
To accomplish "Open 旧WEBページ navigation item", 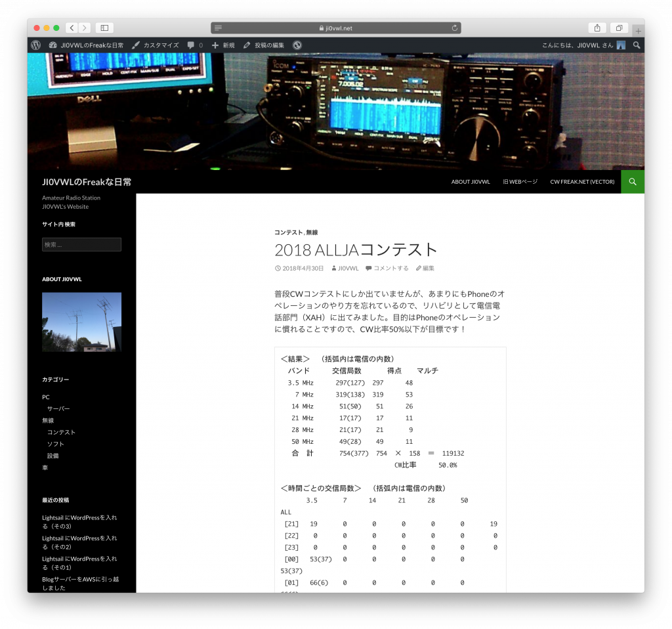I will click(x=520, y=182).
